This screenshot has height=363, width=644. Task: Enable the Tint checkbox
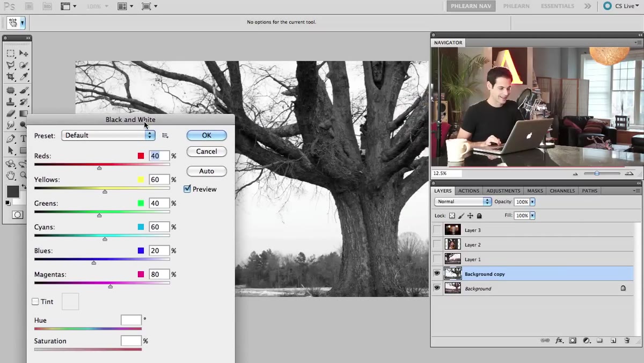35,302
